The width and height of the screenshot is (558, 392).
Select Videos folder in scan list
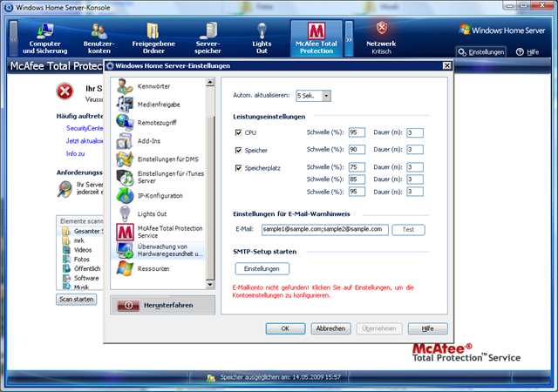coord(83,250)
